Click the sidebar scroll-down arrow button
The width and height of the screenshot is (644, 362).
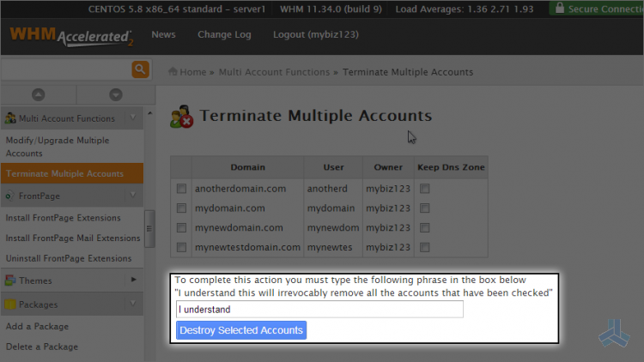tap(116, 95)
